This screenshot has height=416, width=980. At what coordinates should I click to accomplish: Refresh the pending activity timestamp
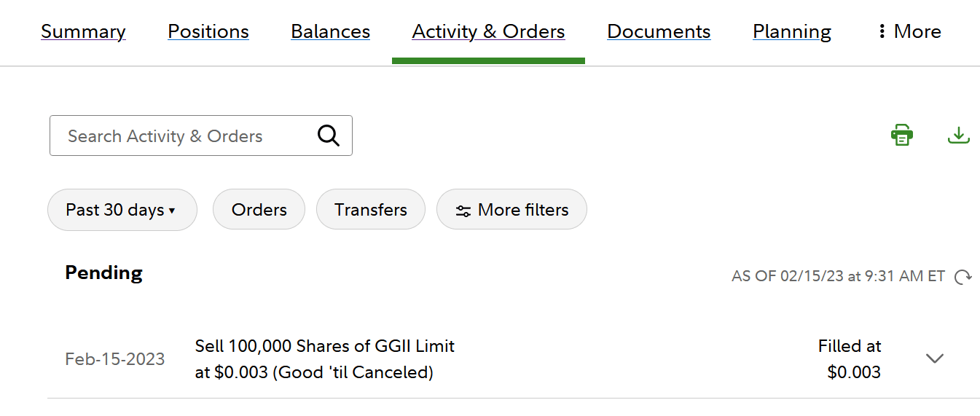click(x=963, y=277)
